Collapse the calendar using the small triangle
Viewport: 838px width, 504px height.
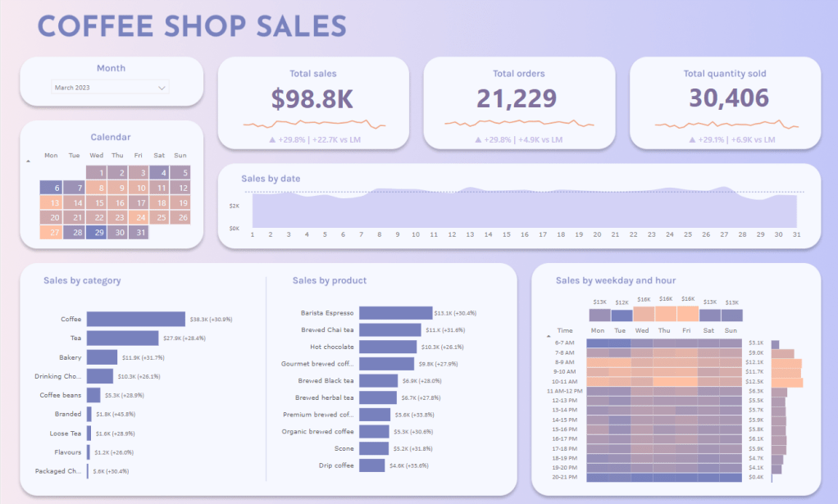(x=28, y=161)
